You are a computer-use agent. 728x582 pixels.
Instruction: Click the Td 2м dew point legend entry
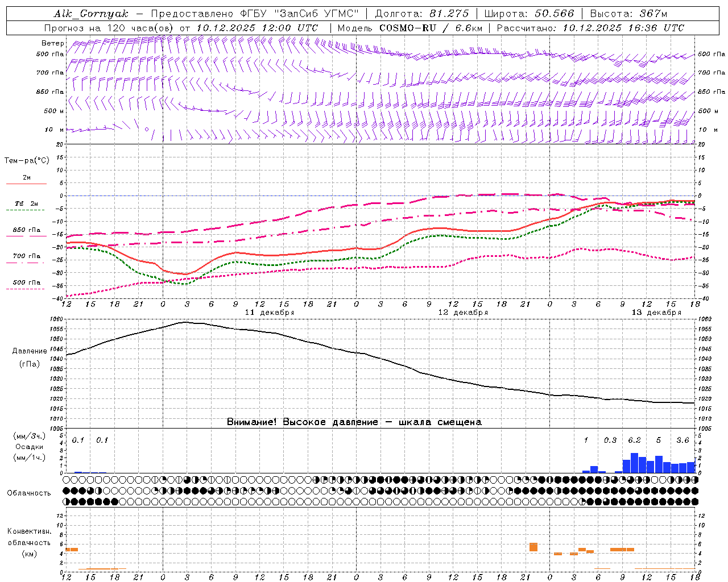[27, 203]
